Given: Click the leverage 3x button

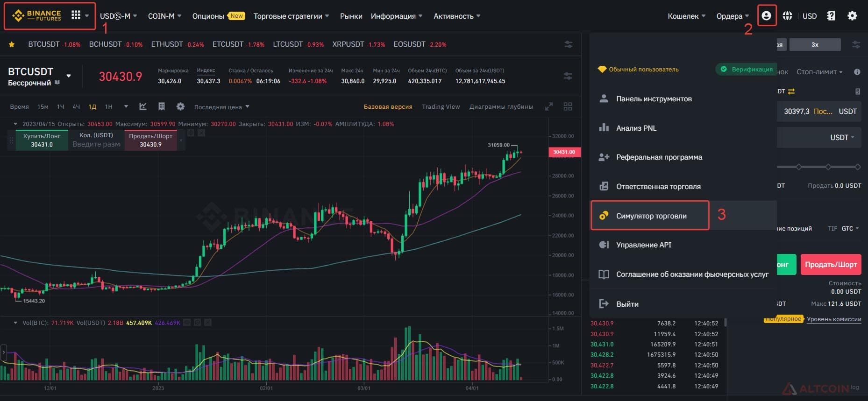Looking at the screenshot, I should pyautogui.click(x=815, y=45).
